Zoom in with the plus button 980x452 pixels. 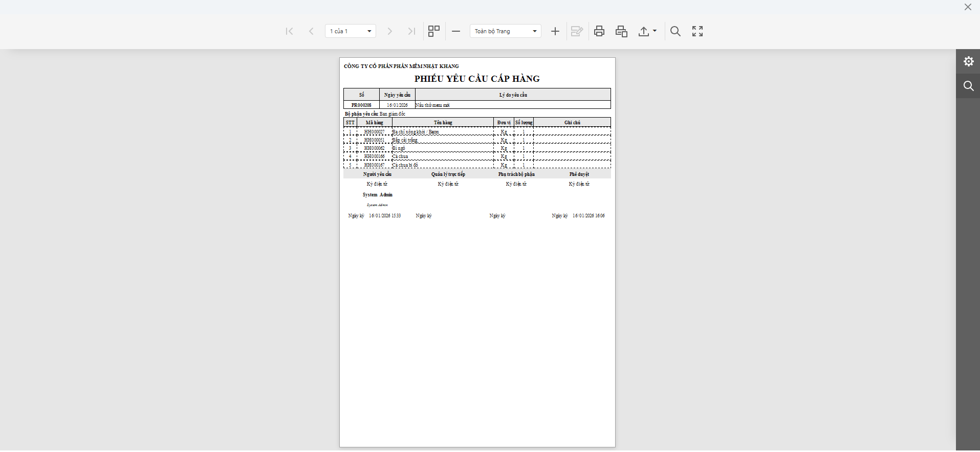tap(555, 31)
